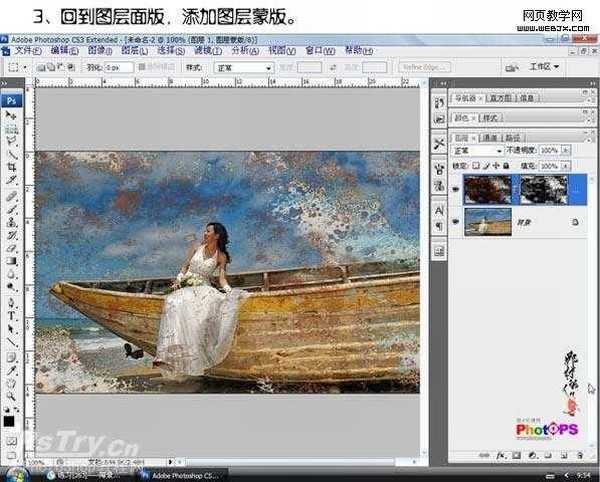Select the Move tool in the toolbox

(x=12, y=115)
